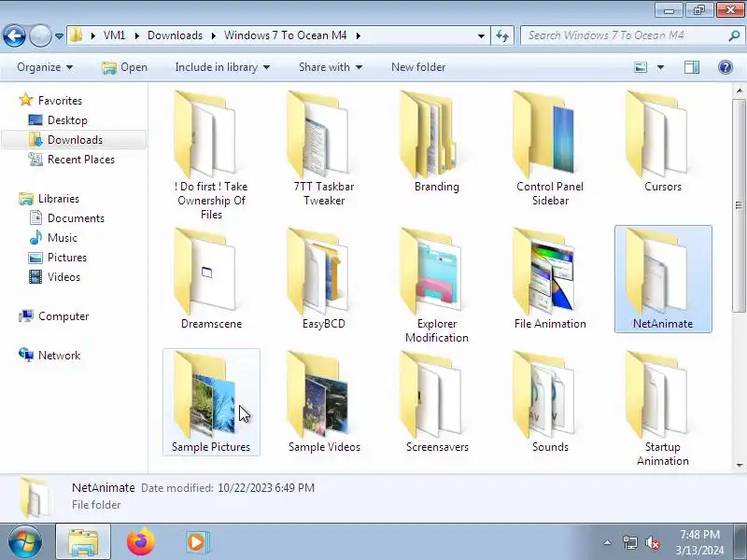747x560 pixels.
Task: Open the Sample Videos folder
Action: click(324, 402)
